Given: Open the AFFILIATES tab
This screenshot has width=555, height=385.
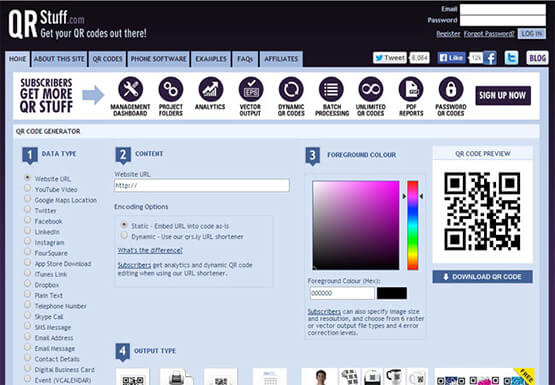Looking at the screenshot, I should pos(281,59).
